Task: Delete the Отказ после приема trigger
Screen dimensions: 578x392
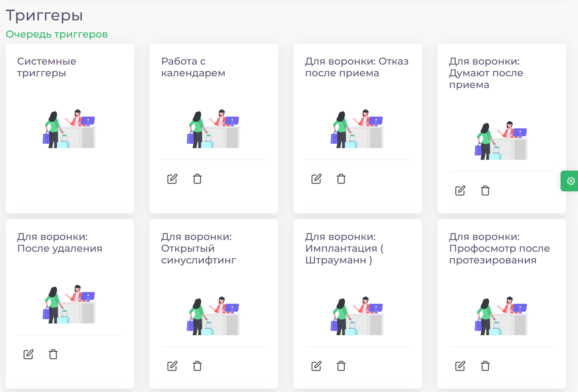Action: pyautogui.click(x=341, y=179)
